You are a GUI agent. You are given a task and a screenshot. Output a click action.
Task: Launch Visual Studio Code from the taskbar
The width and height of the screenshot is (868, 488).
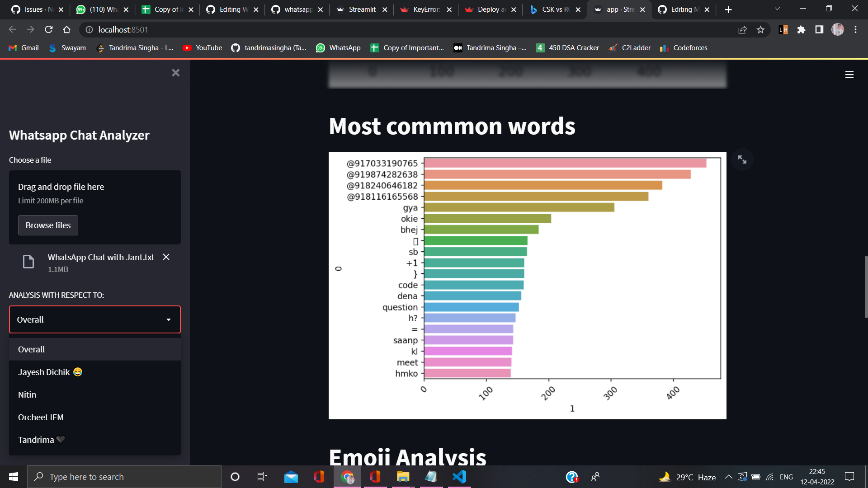459,476
